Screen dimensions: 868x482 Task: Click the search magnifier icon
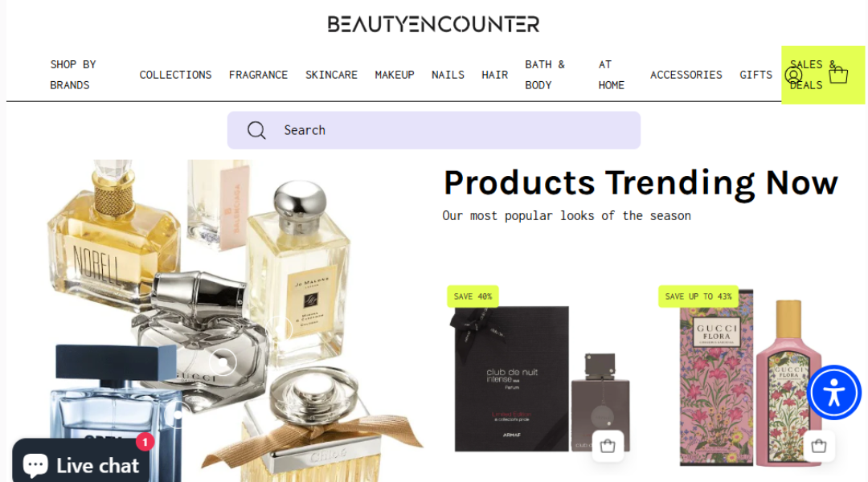point(256,131)
